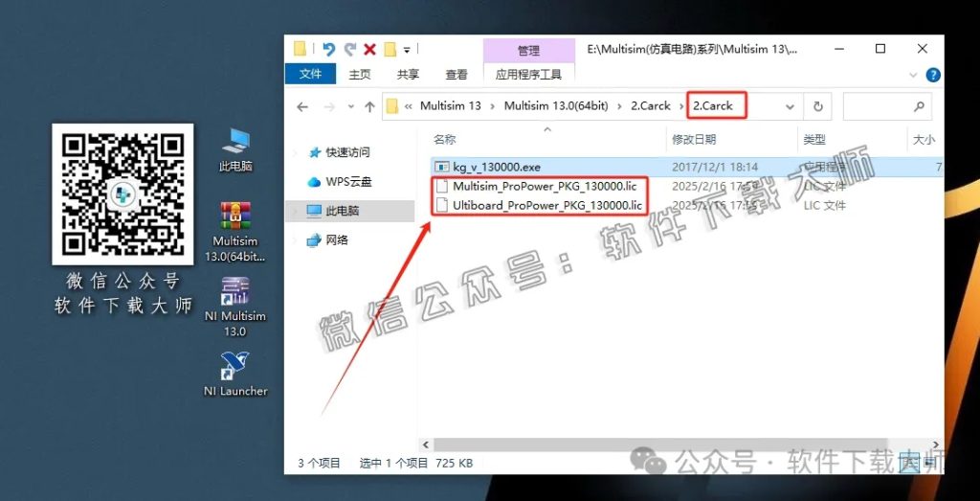The height and width of the screenshot is (501, 980).
Task: Click the first 2.Carck breadcrumb
Action: point(651,105)
